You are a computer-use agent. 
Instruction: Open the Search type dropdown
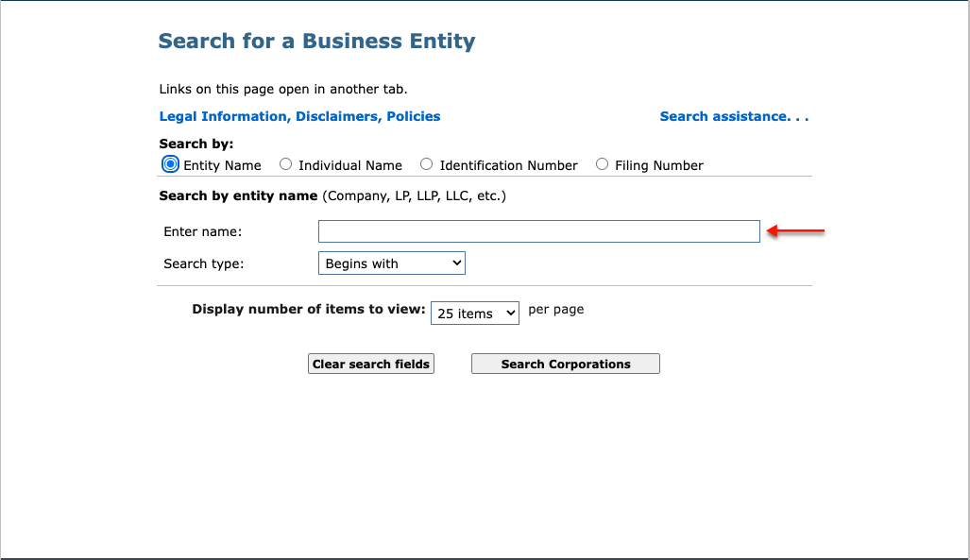coord(392,263)
